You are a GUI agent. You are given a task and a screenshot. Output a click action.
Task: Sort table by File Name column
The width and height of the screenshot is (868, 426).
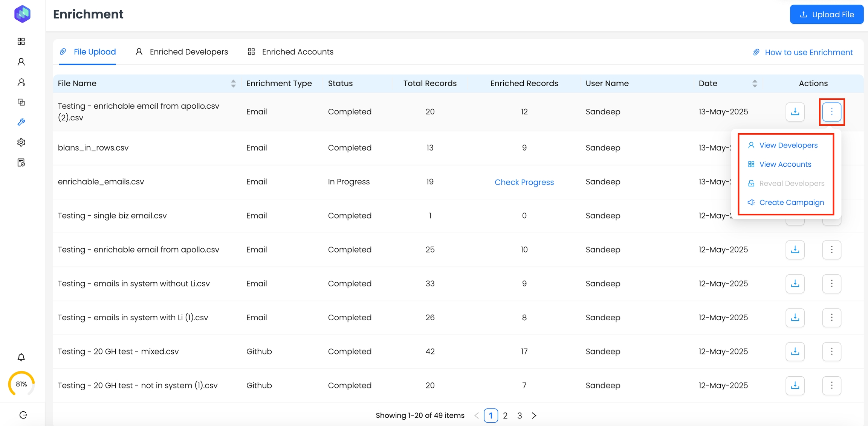233,84
